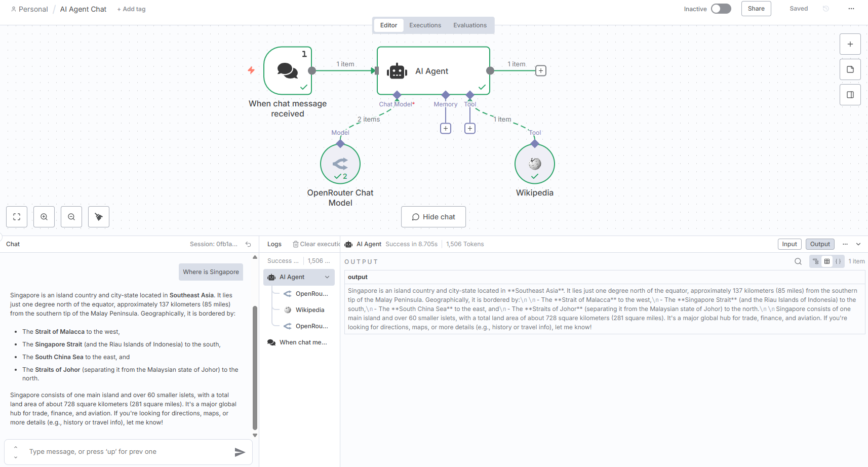Image resolution: width=868 pixels, height=467 pixels.
Task: Click the chat scroll down arrow
Action: pos(255,435)
